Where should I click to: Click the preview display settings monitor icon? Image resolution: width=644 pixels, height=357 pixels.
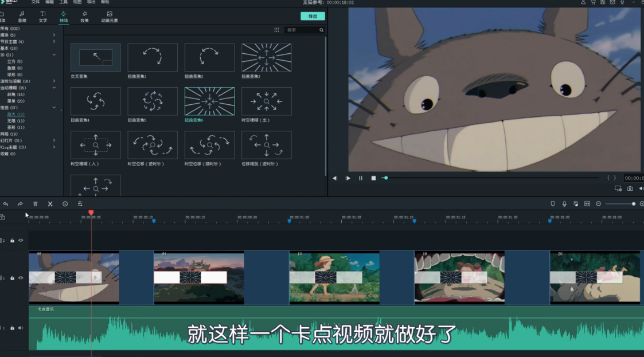618,189
